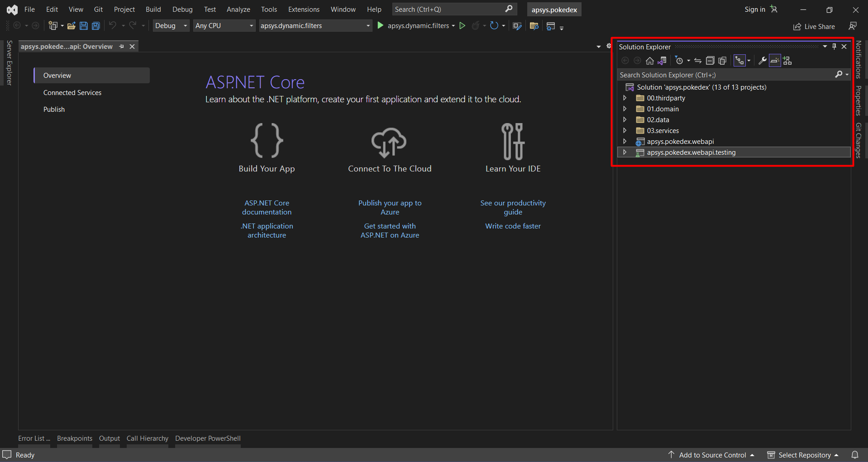The image size is (868, 462).
Task: Click Collapse All in Solution Explorer toolbar
Action: (x=710, y=61)
